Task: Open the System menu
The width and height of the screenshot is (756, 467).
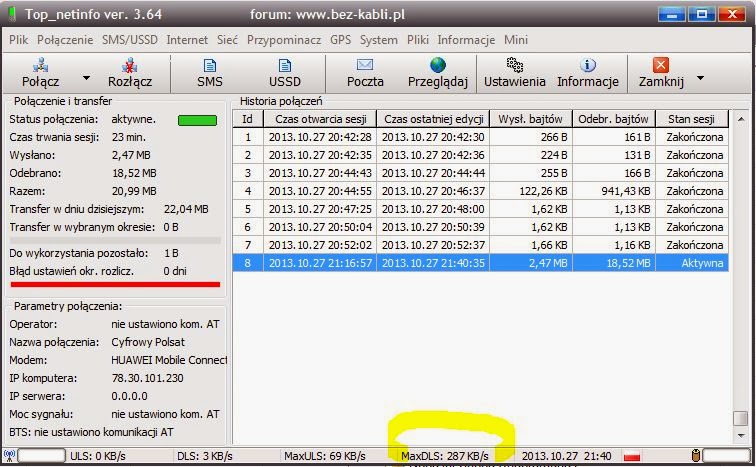Action: [379, 40]
